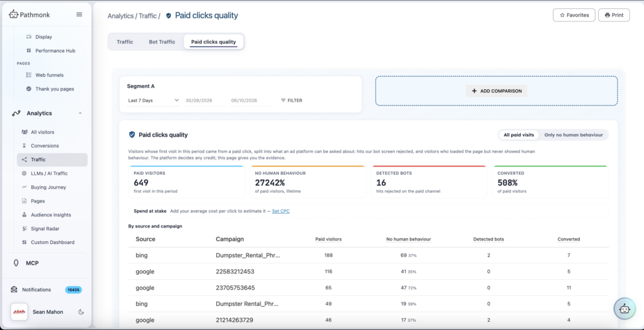Open the FILTER options
This screenshot has height=330, width=644.
[x=291, y=100]
